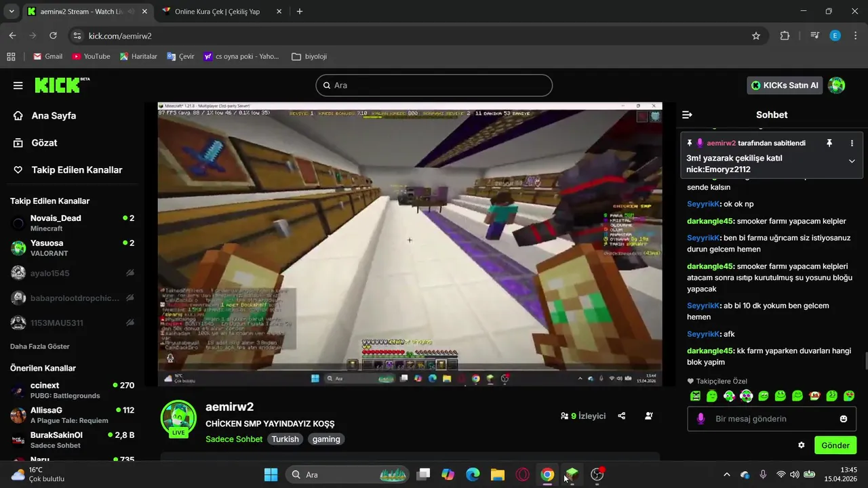Select the Turkish language tag
Viewport: 868px width, 488px height.
(285, 439)
